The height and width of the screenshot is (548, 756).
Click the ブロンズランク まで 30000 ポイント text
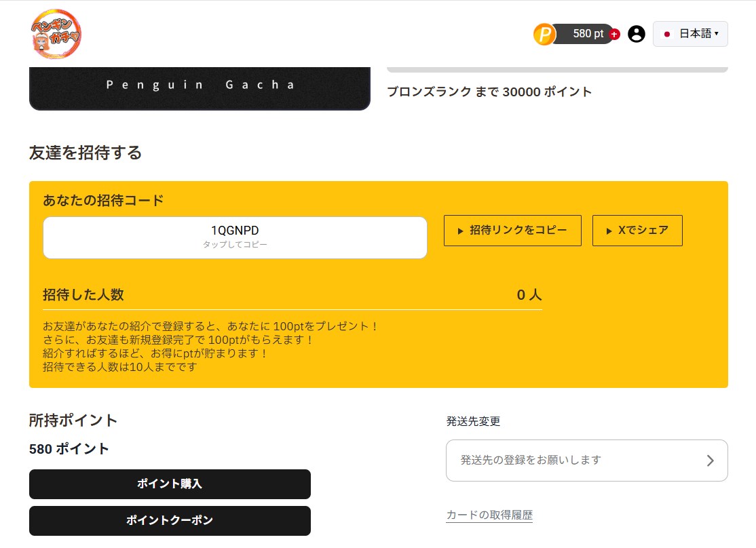click(x=489, y=92)
